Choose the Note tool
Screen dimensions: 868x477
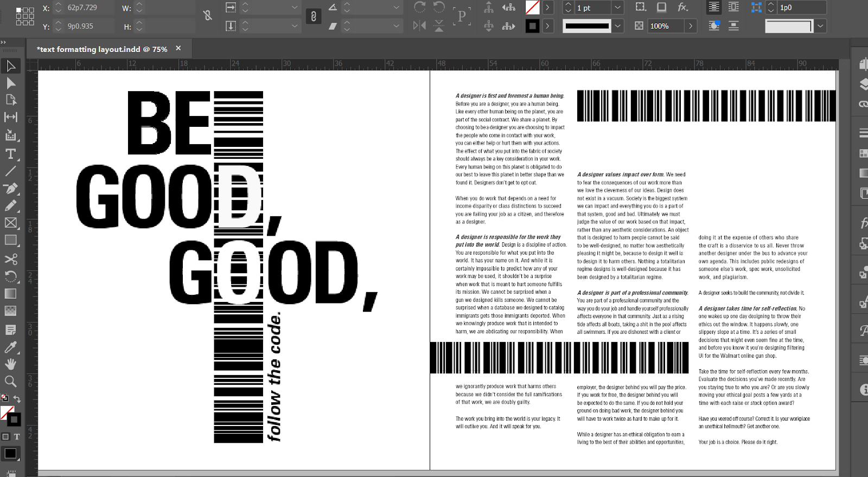[x=10, y=330]
